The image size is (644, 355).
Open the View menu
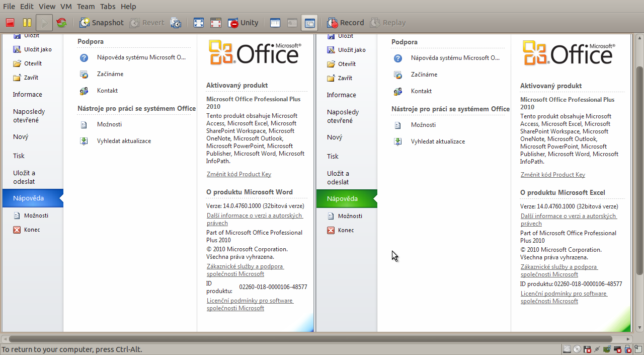tap(47, 7)
